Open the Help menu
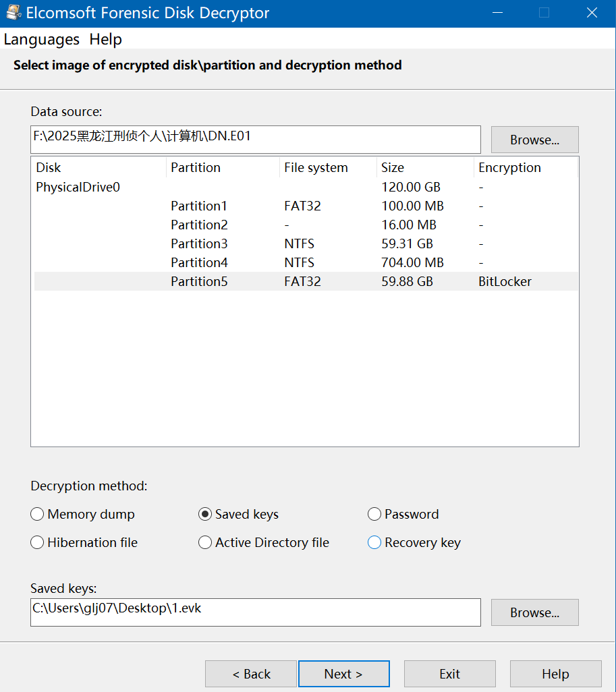616x692 pixels. [105, 40]
